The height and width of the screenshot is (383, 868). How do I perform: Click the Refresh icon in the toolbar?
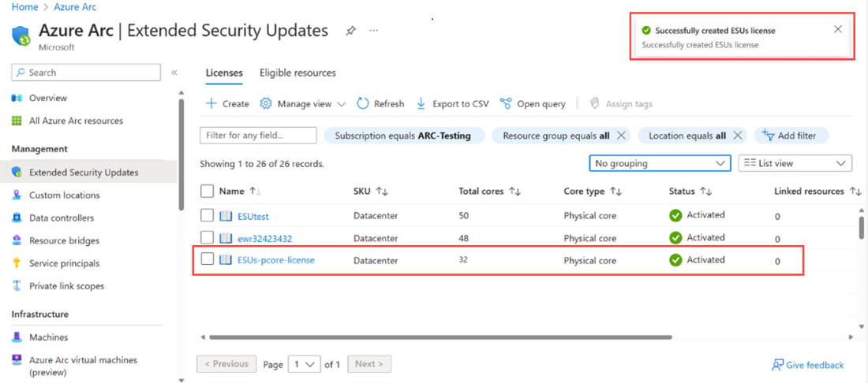click(363, 104)
